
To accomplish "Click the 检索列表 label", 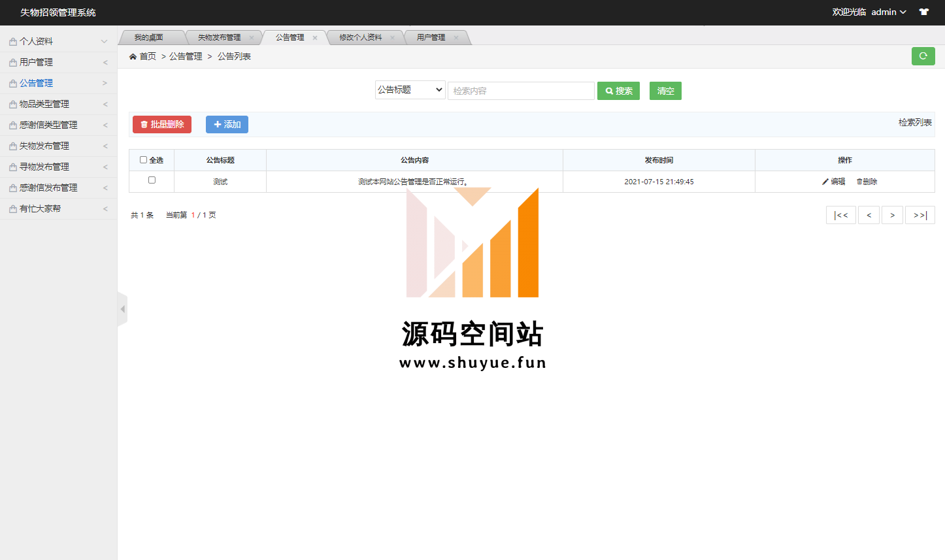I will [915, 122].
